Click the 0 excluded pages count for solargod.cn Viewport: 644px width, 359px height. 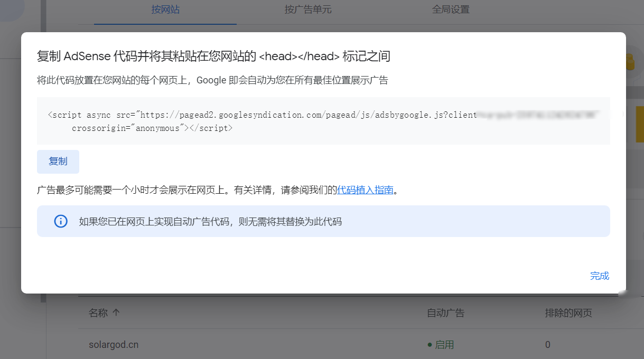547,344
